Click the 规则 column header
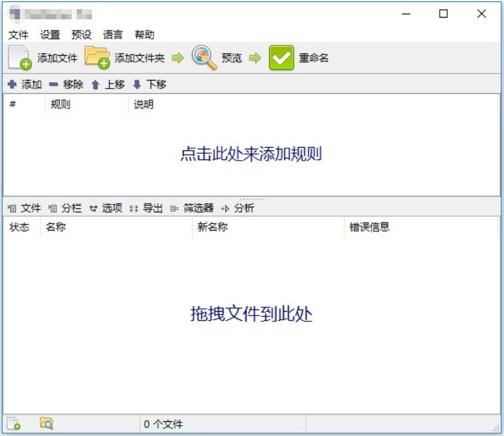The height and width of the screenshot is (436, 504). click(87, 104)
